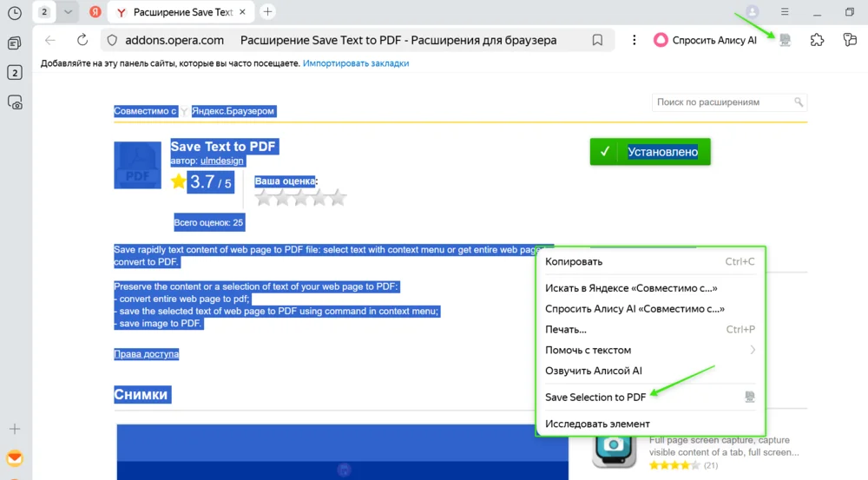This screenshot has width=868, height=480.
Task: Open the tab counter showing 2 in tab strip
Action: tap(44, 11)
